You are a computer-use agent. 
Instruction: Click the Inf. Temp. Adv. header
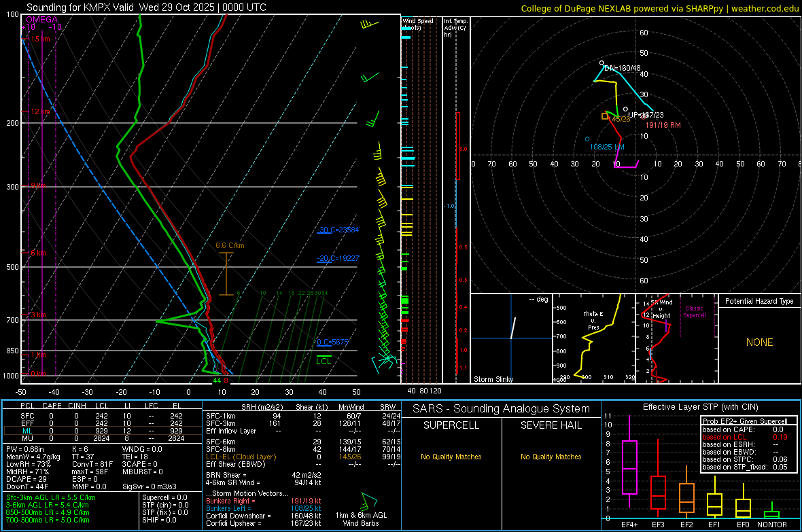point(455,28)
